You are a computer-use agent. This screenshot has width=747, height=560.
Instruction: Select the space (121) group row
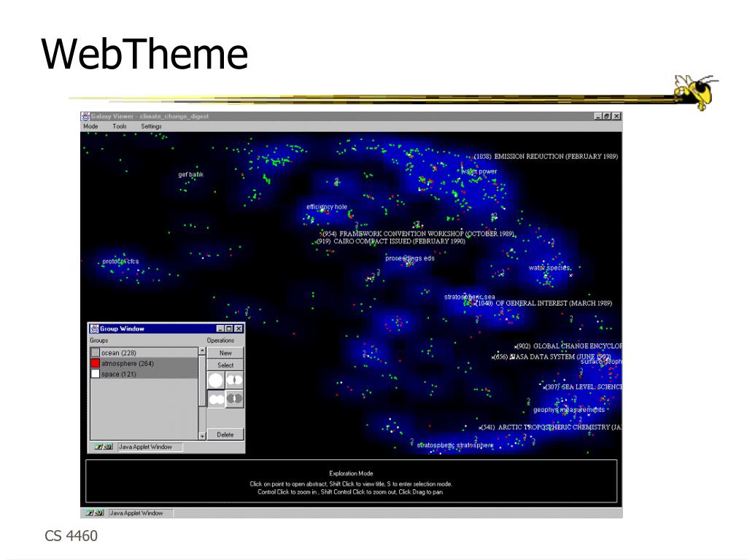(144, 374)
